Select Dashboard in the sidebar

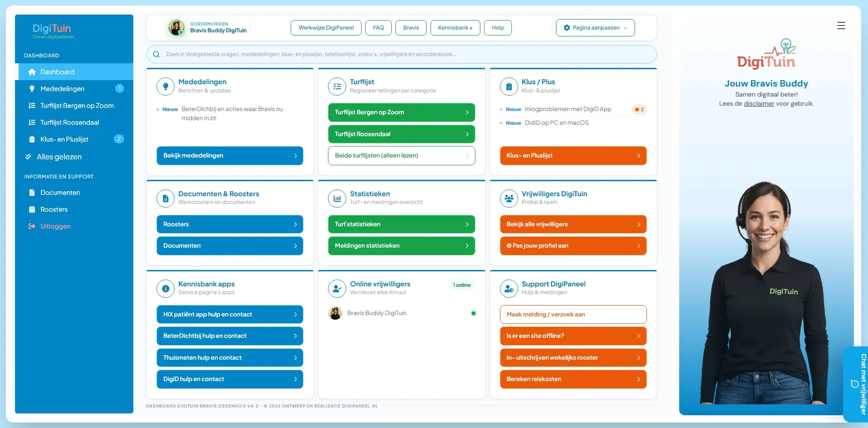coord(76,72)
